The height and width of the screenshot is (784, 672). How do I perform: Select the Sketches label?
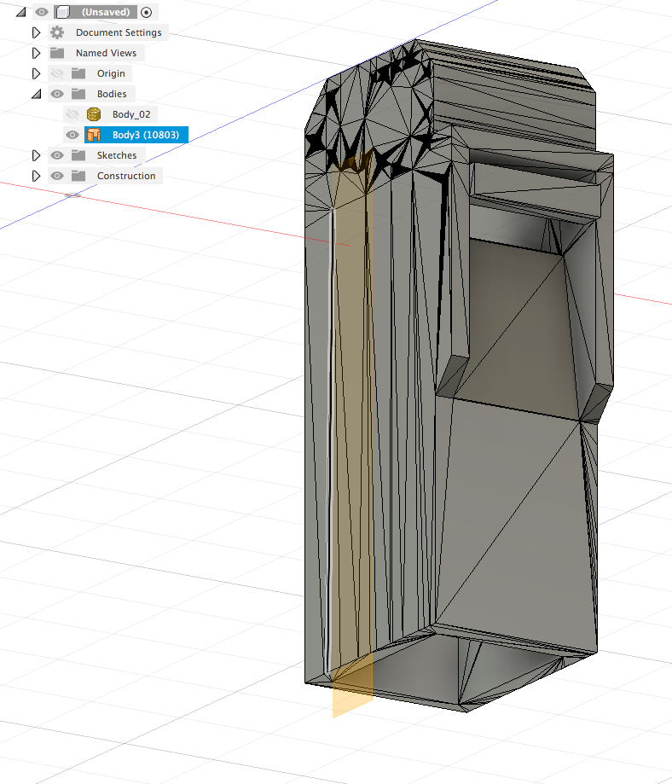point(117,155)
